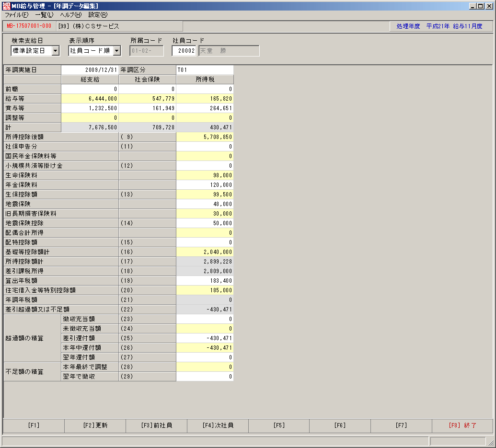Click the 給与等 所得税 cell 165,820
Viewport: 496px width, 448px height.
205,99
